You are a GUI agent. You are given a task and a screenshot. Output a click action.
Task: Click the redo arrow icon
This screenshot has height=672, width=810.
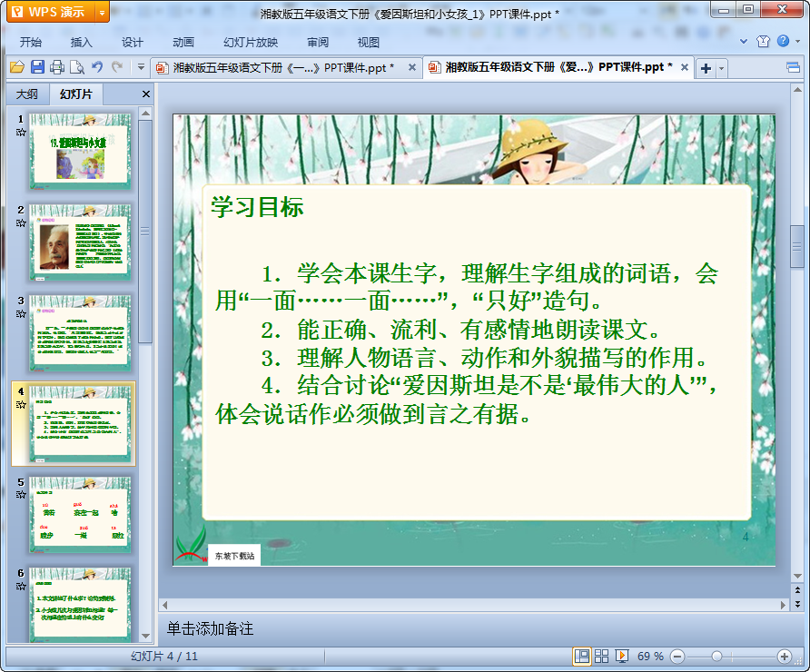(117, 66)
